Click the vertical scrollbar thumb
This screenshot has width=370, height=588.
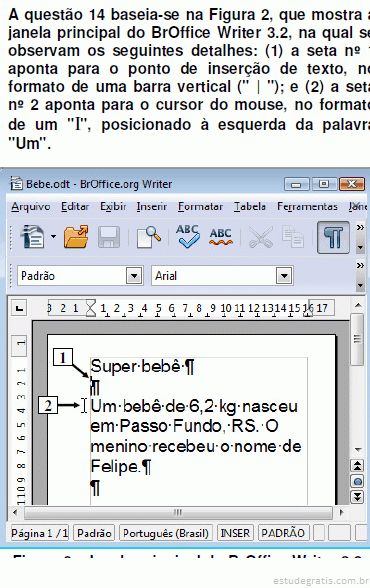point(358,339)
